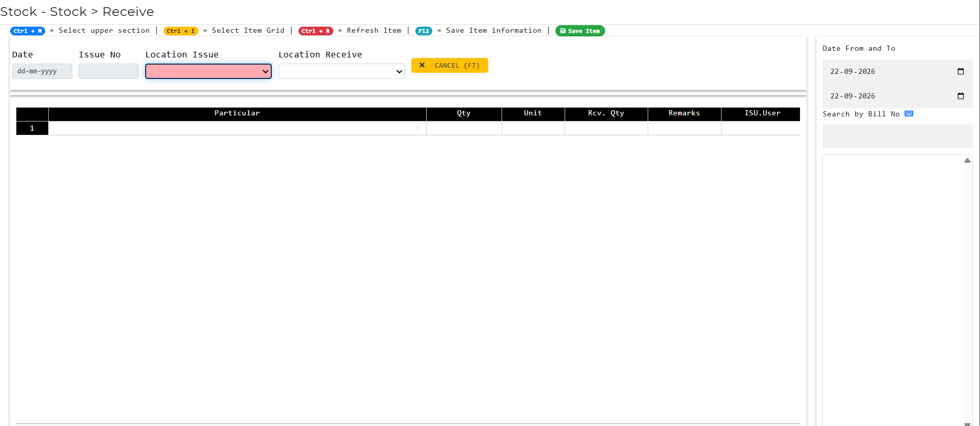Click the Qty cell in row 1
Viewport: 980px width, 426px height.
tap(464, 128)
